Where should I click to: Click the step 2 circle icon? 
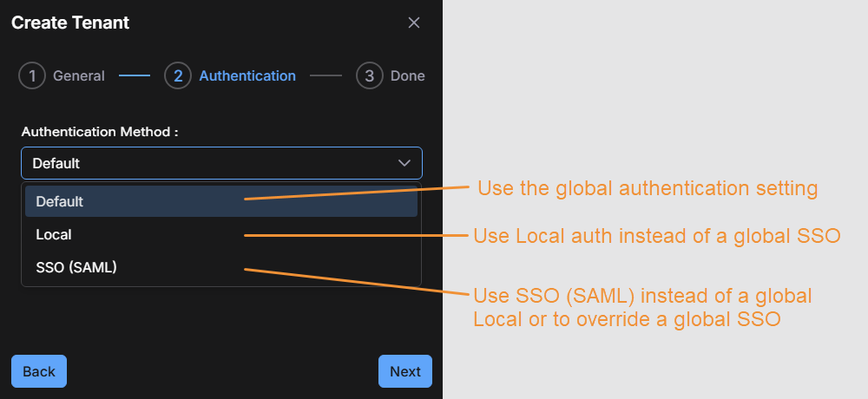click(178, 76)
